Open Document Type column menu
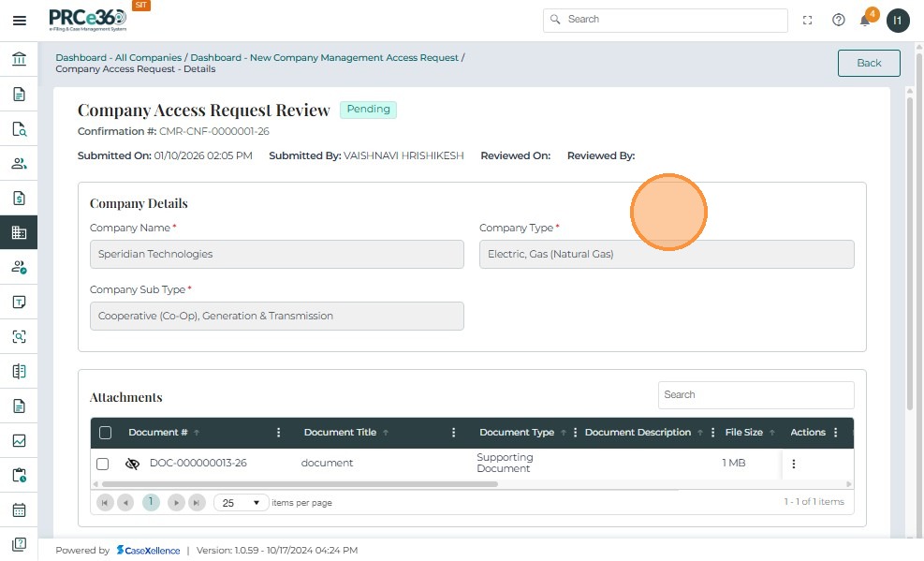The width and height of the screenshot is (924, 561). tap(575, 433)
